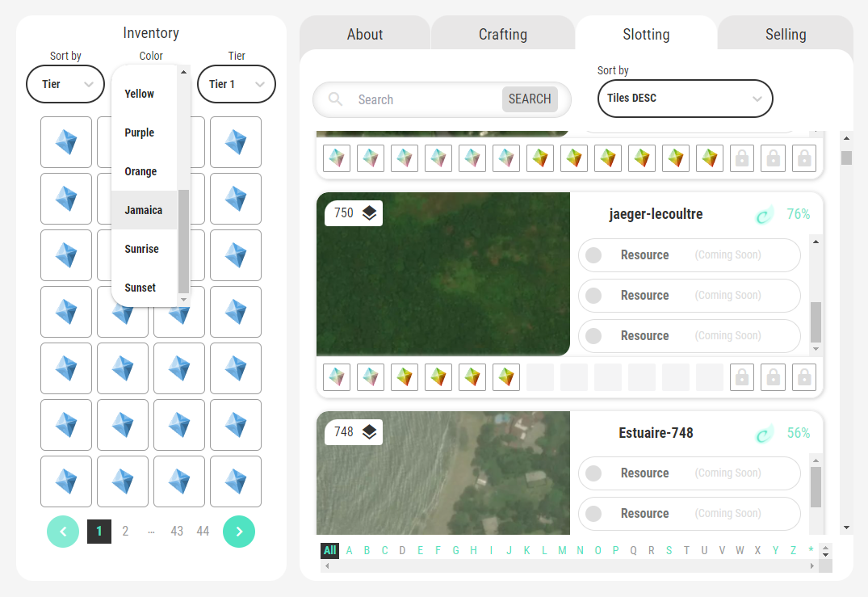Click Estuaire-748 resource list scrollbar thumb
Viewport: 868px width, 597px height.
(x=816, y=487)
